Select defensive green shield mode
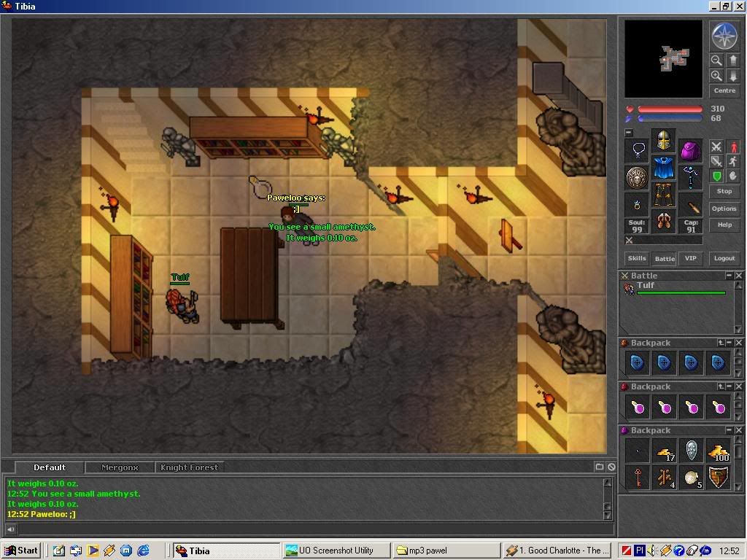This screenshot has width=747, height=560. (x=716, y=176)
